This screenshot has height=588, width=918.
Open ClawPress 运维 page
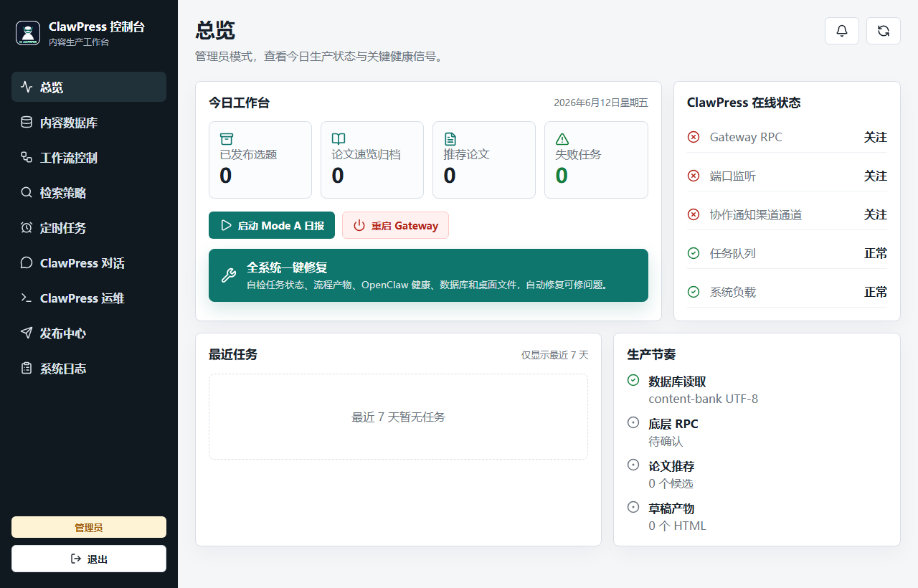coord(89,298)
